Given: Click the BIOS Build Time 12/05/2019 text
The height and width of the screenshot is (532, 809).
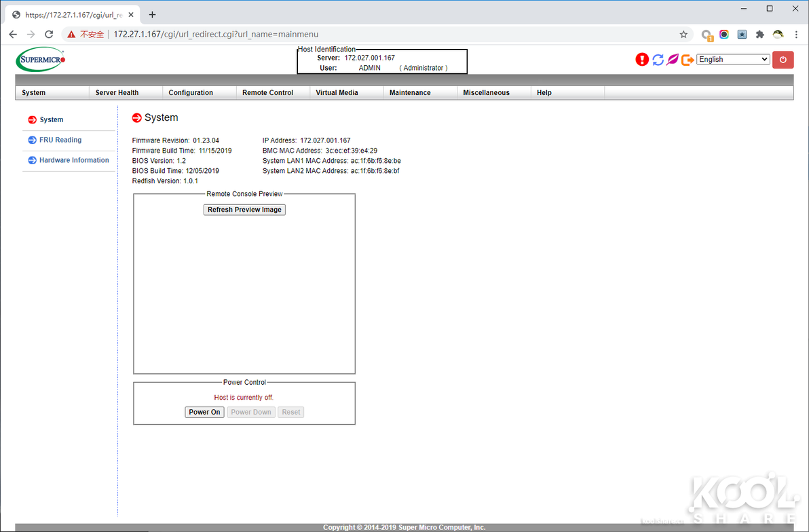Looking at the screenshot, I should click(175, 171).
